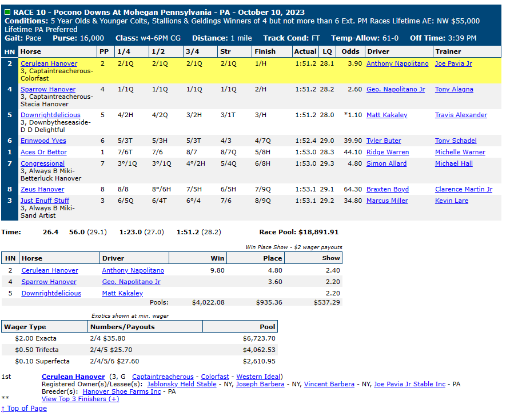Open the Erinwood Yves horse page
518x420 pixels.
[43, 141]
